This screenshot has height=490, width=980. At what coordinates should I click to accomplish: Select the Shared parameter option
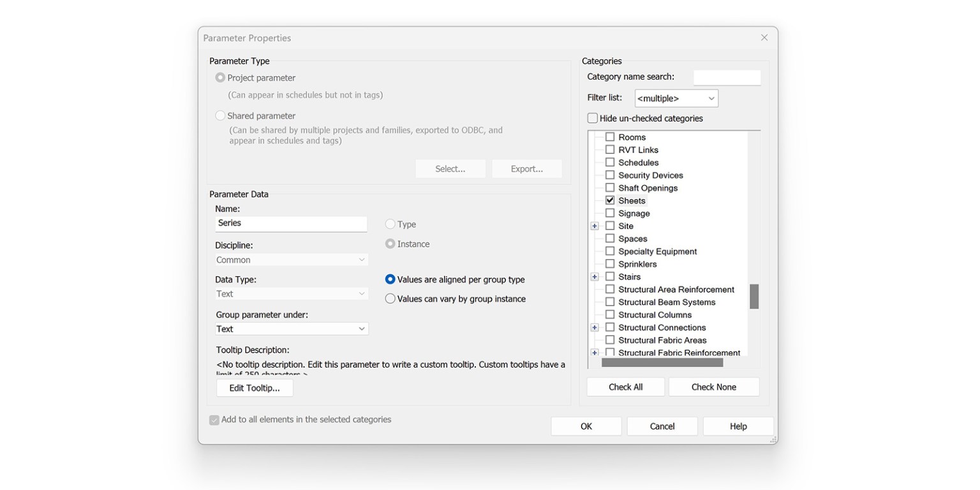point(220,115)
